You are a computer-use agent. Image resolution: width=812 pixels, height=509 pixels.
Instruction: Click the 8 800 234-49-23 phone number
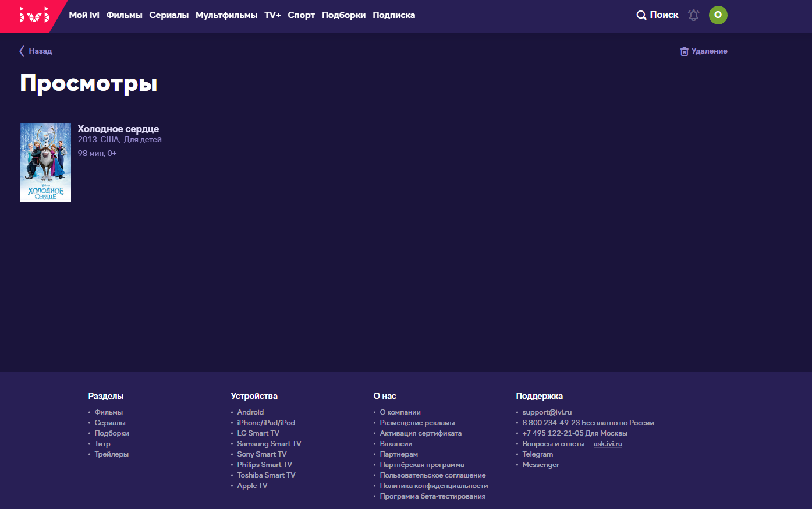coord(551,423)
